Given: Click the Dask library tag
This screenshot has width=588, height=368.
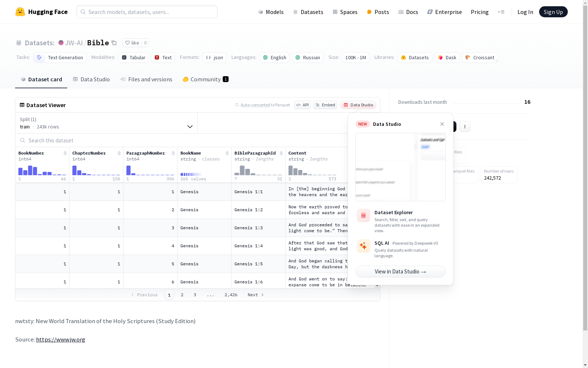Looking at the screenshot, I should point(447,57).
